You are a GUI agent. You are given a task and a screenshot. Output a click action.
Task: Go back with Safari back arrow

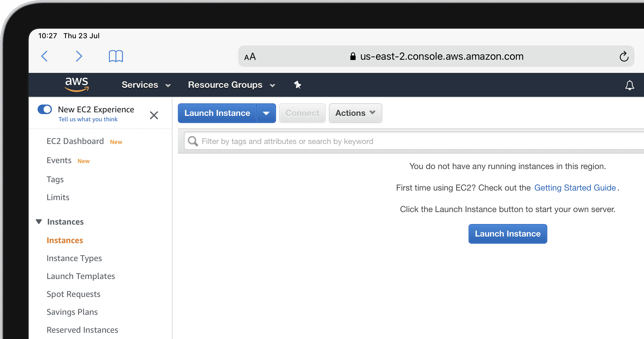(x=44, y=56)
